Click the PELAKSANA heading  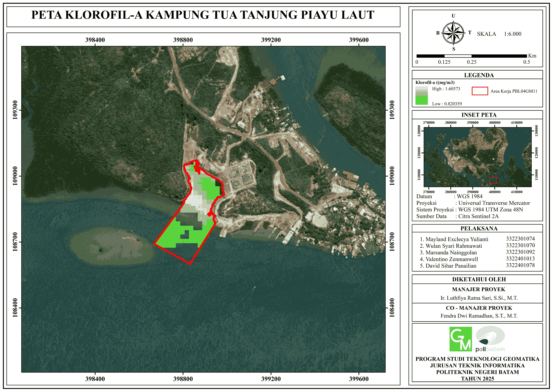[479, 229]
